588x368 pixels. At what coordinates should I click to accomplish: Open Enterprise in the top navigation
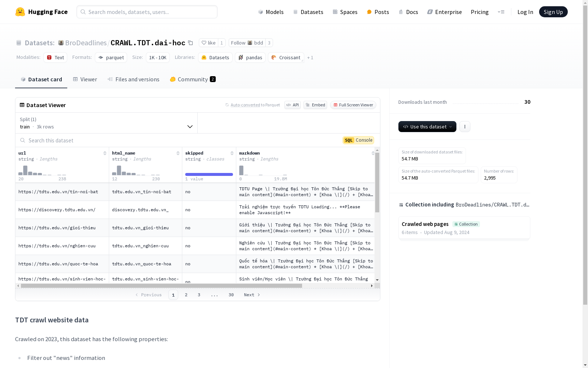click(445, 12)
